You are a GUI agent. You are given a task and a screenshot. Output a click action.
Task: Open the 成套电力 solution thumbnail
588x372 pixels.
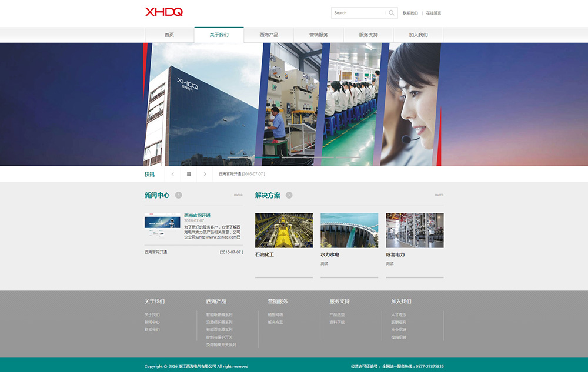pos(415,230)
